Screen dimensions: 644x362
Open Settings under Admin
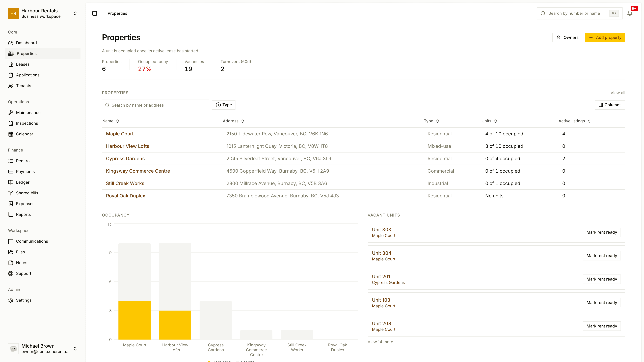tap(43, 300)
